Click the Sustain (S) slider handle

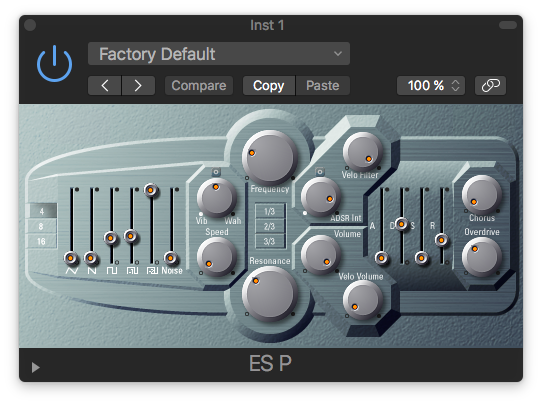click(421, 258)
